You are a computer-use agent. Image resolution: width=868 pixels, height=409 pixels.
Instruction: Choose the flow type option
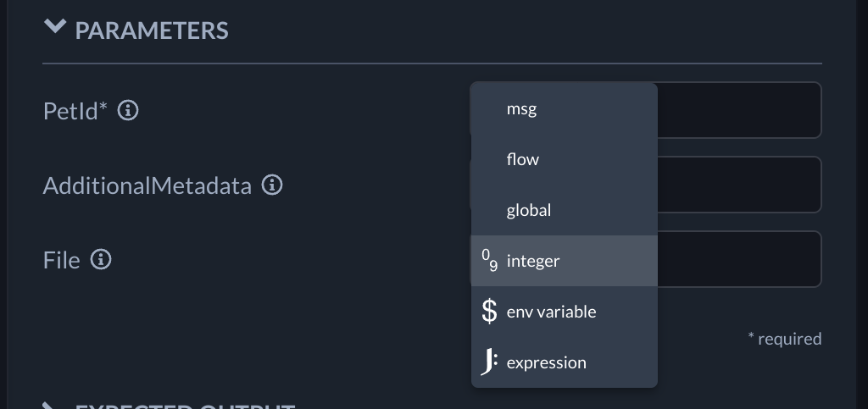coord(522,159)
